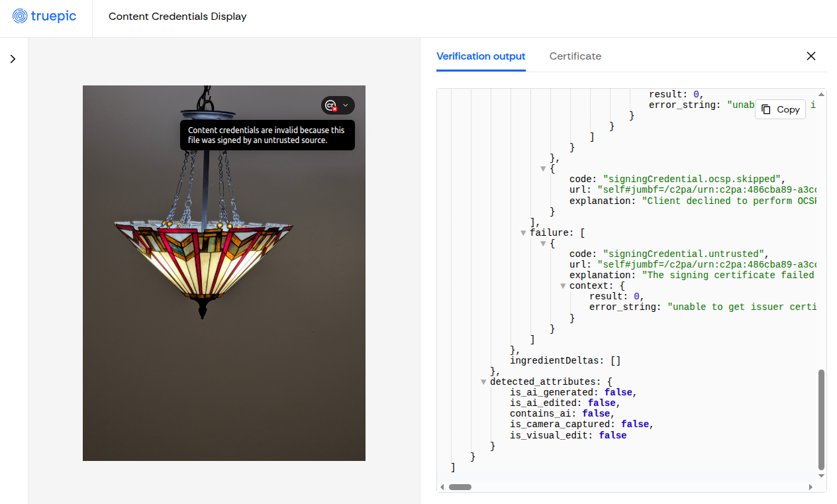Viewport: 837px width, 504px height.
Task: Collapse the signingCredential.ocsp.skipped object
Action: click(x=543, y=169)
